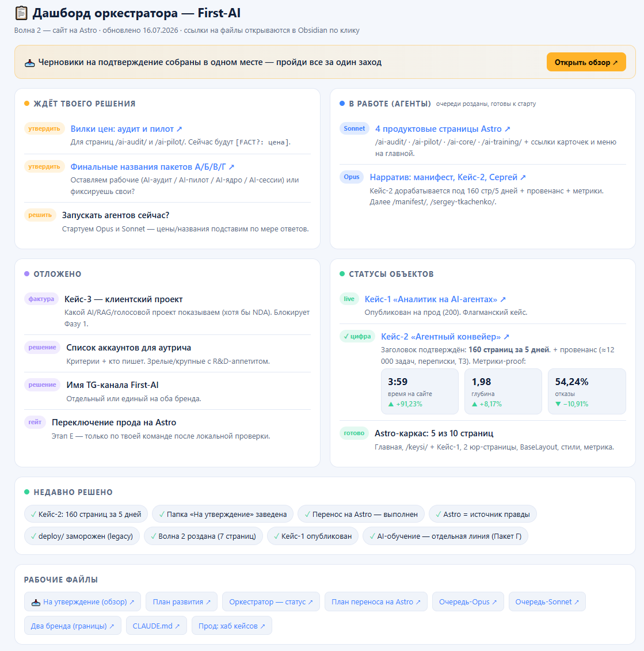
Task: Select Имя TG-канала First-AI item
Action: tap(113, 385)
